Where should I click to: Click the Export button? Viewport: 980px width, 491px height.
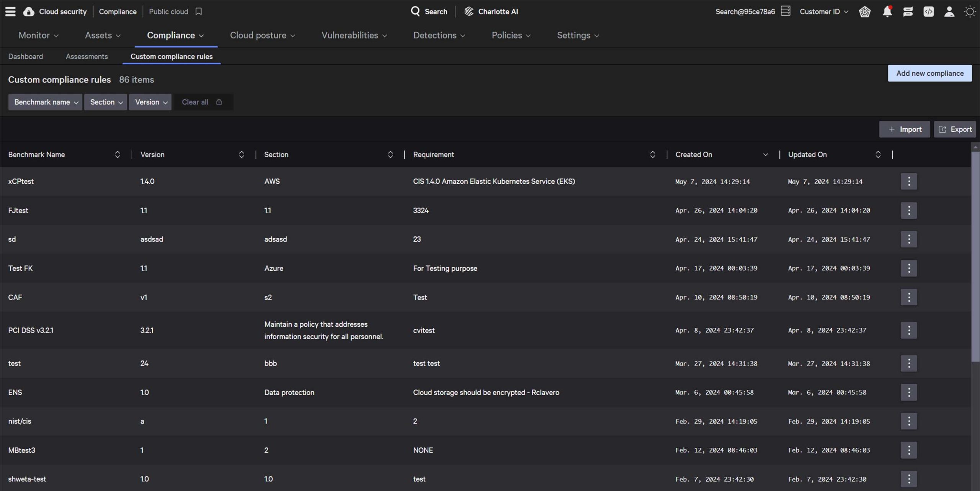click(955, 129)
